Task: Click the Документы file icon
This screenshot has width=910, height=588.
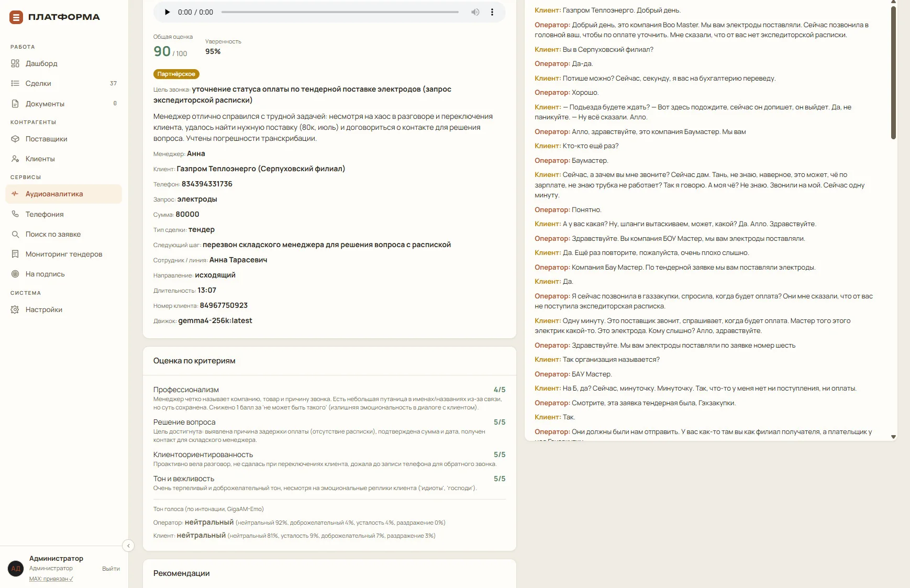Action: point(15,104)
